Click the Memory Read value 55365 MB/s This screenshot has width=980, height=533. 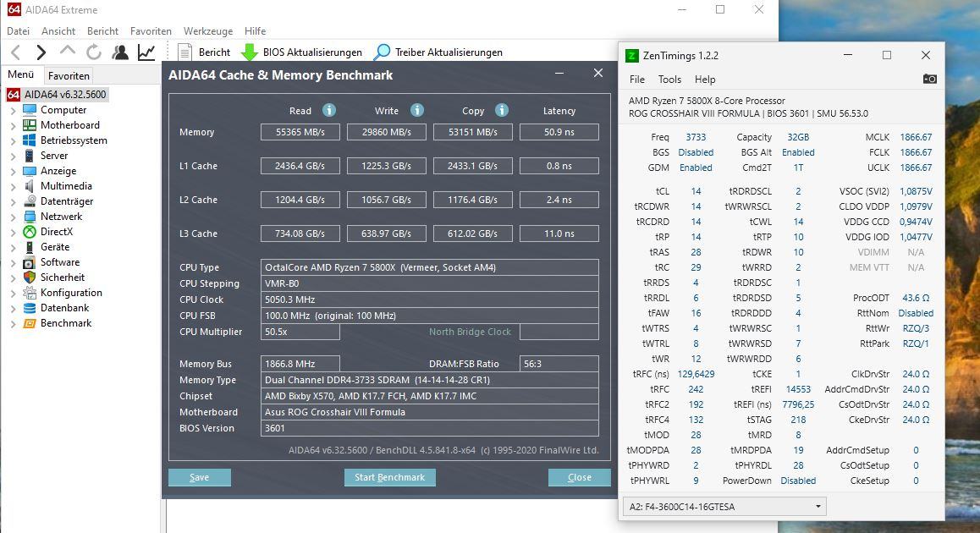pyautogui.click(x=300, y=132)
